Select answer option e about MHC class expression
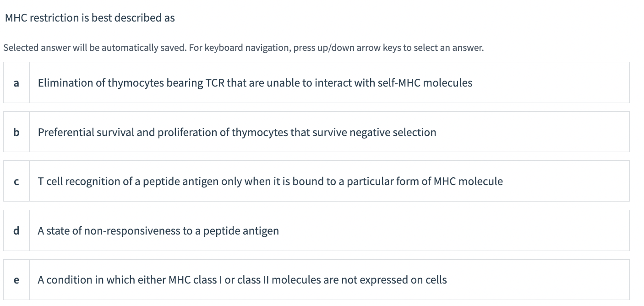This screenshot has height=306, width=644. pyautogui.click(x=242, y=279)
